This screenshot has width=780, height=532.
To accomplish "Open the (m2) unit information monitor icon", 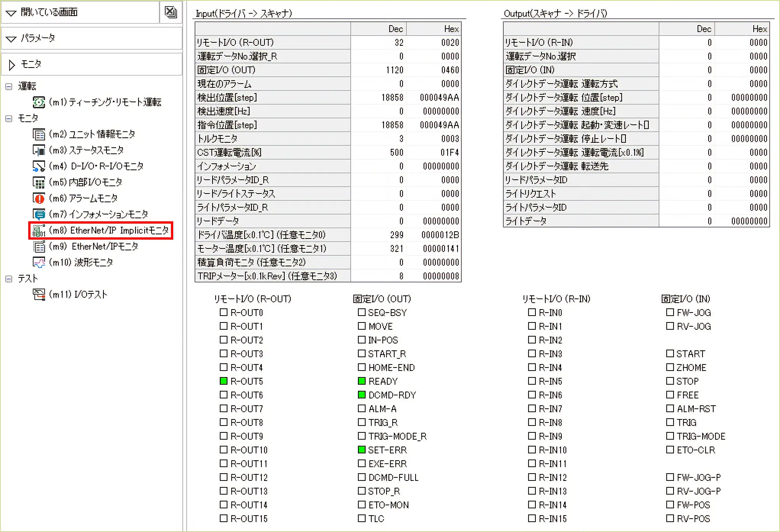I will point(39,134).
